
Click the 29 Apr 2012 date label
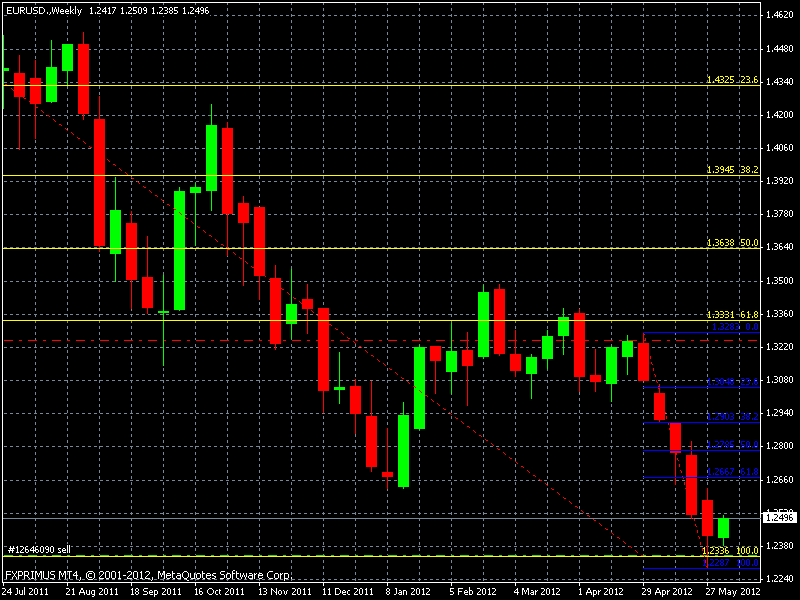pyautogui.click(x=667, y=591)
